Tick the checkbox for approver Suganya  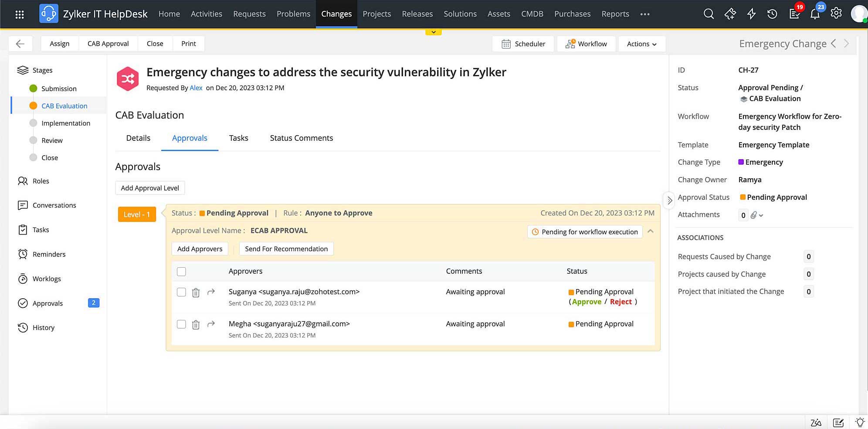point(181,292)
